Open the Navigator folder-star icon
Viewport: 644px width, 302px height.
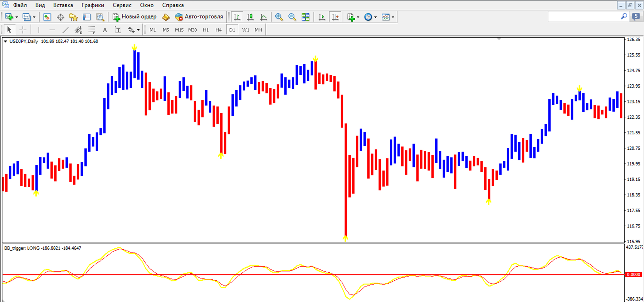74,17
